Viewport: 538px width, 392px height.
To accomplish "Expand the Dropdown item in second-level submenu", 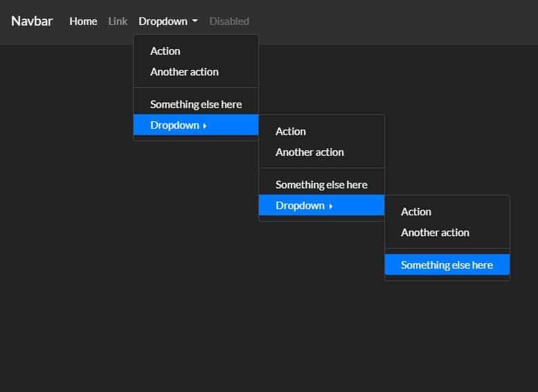I will [300, 206].
